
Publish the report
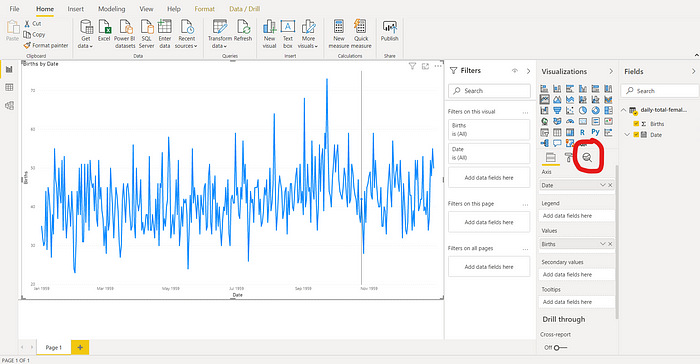tap(389, 31)
